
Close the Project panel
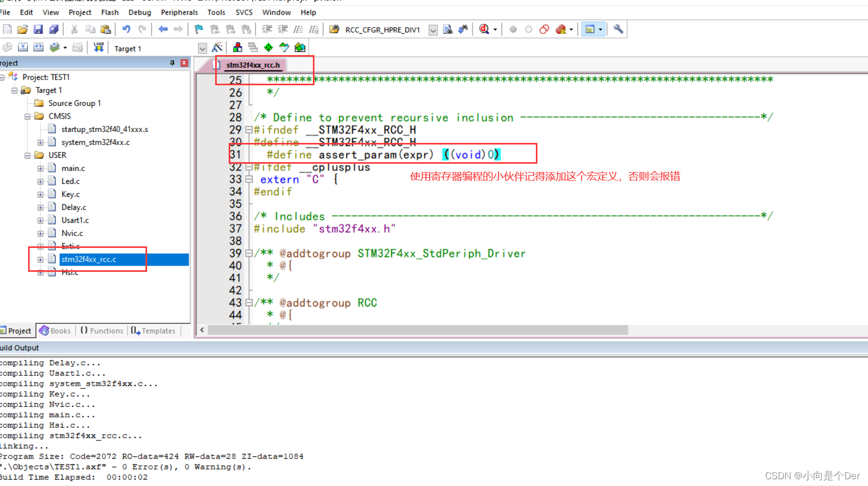[184, 63]
